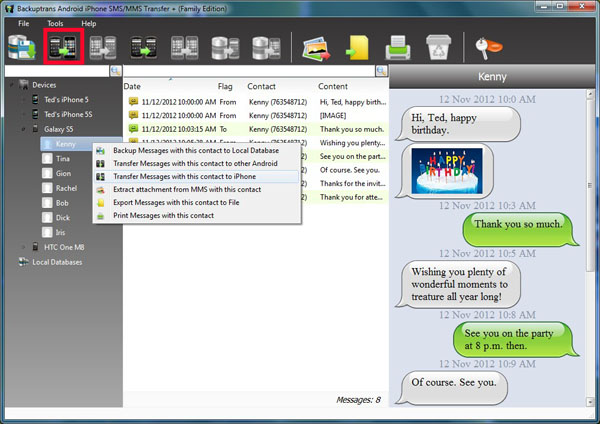Click the Flag column header

click(225, 86)
